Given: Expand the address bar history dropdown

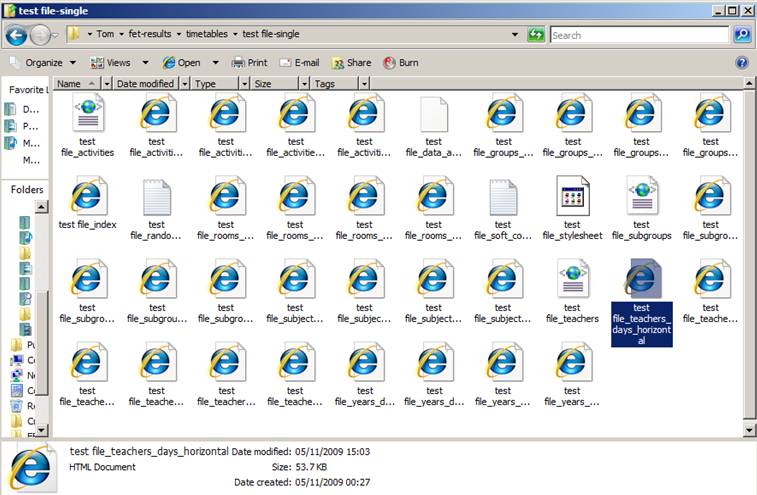Looking at the screenshot, I should pos(515,35).
